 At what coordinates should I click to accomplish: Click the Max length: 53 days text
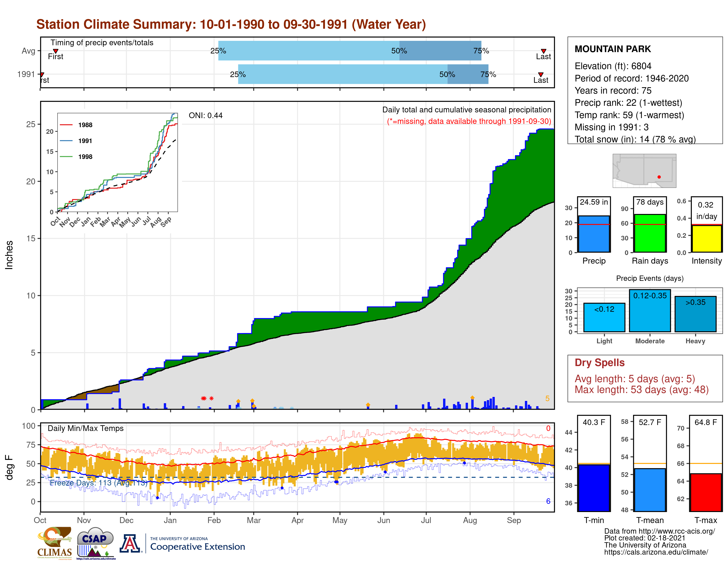pos(641,389)
